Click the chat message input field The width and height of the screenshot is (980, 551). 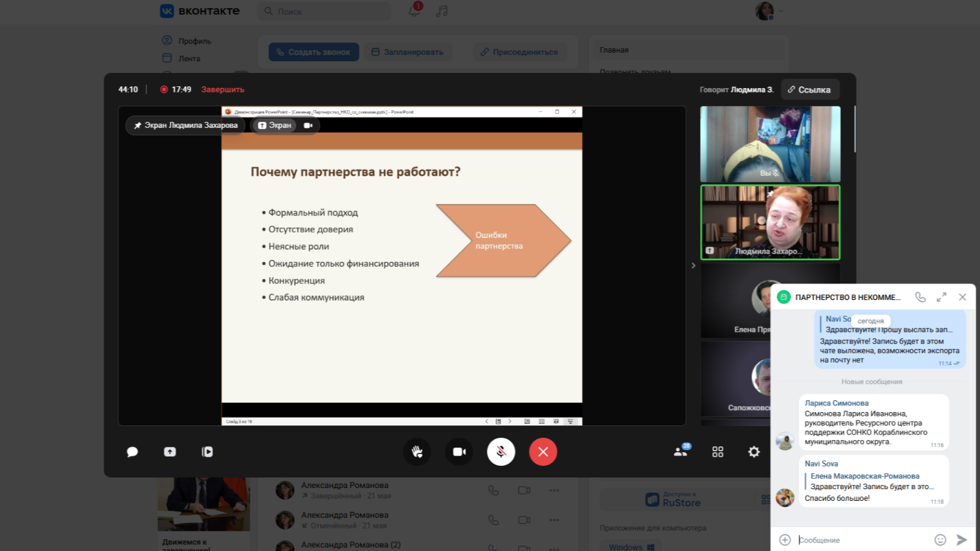pyautogui.click(x=864, y=540)
